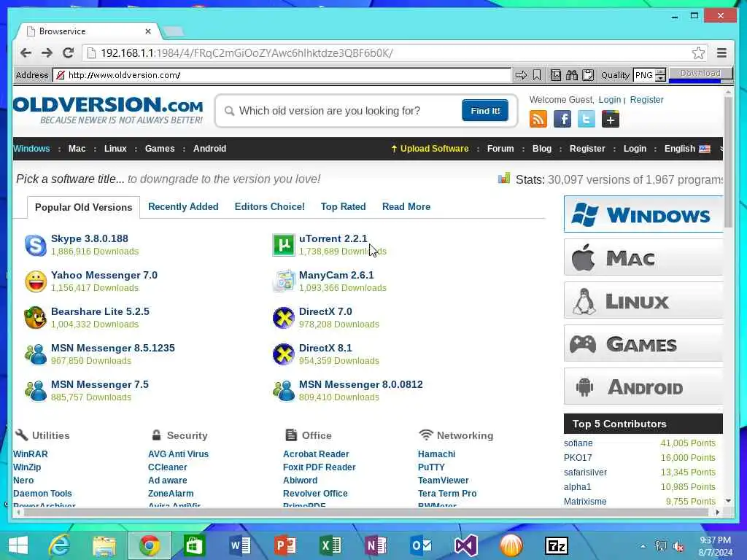Open the TeamViewer networking link
The width and height of the screenshot is (747, 560).
click(x=443, y=480)
